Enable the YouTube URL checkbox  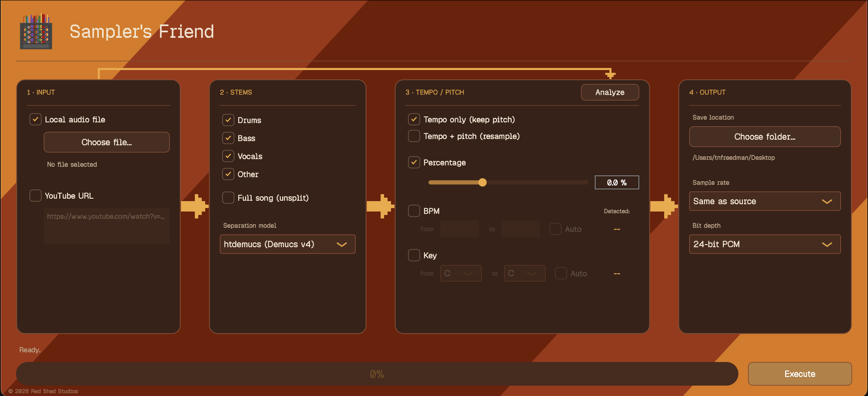(35, 196)
